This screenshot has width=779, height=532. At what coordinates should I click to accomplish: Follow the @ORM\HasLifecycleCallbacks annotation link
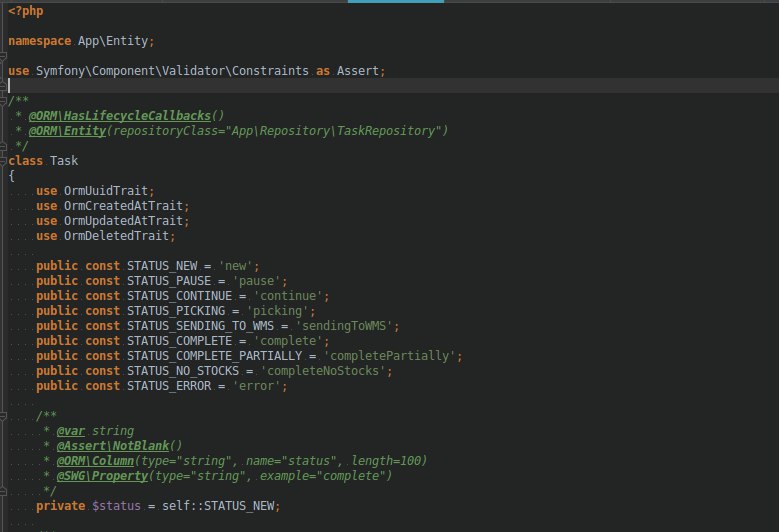[120, 116]
